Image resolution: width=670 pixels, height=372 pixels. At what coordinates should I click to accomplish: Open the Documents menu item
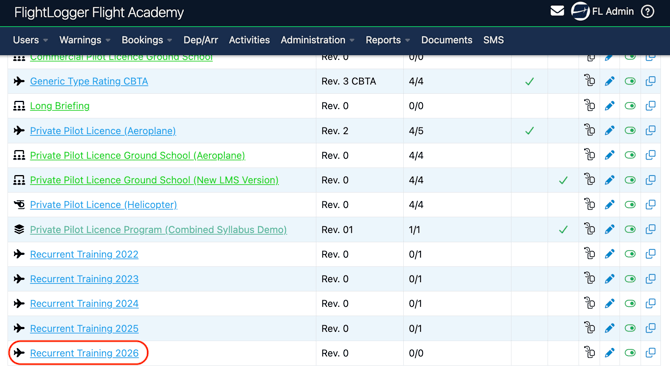(x=447, y=40)
